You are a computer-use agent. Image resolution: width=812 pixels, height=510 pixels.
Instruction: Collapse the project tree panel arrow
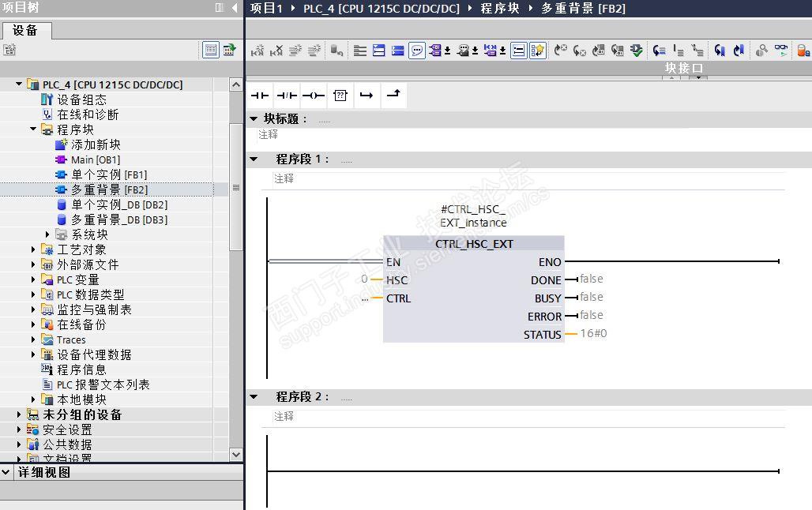click(235, 7)
